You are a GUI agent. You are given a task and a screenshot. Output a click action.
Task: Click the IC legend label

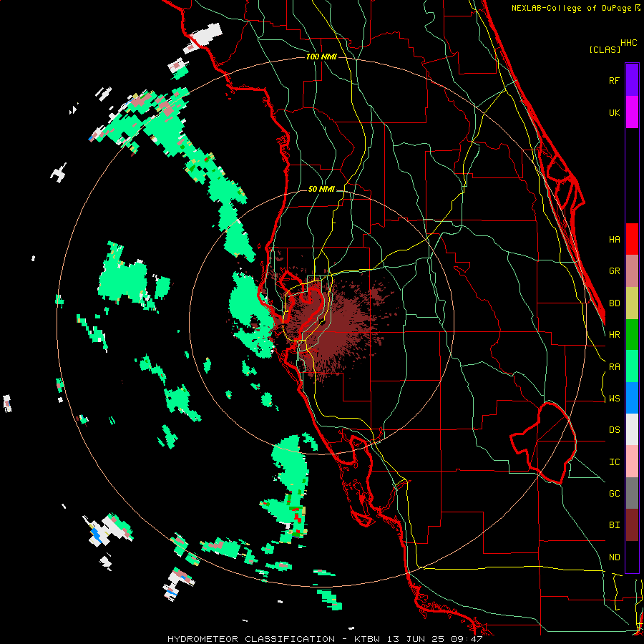[x=614, y=462]
